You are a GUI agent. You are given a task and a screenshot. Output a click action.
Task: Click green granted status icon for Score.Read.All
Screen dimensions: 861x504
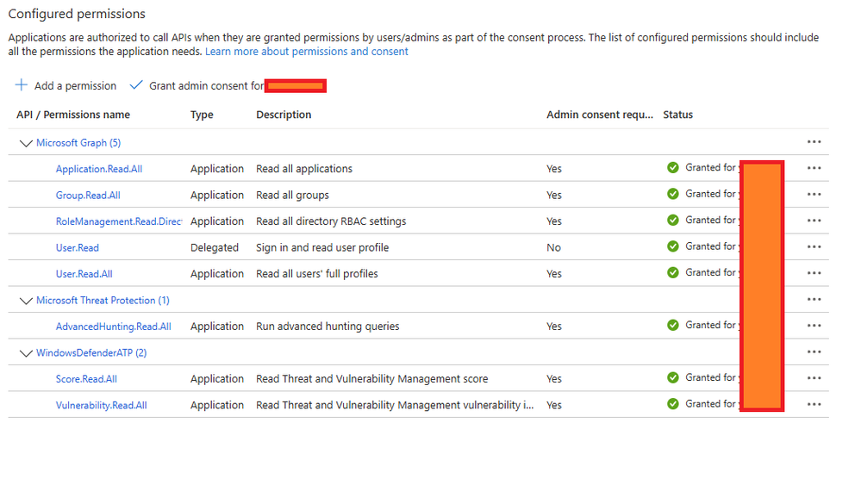pos(672,377)
